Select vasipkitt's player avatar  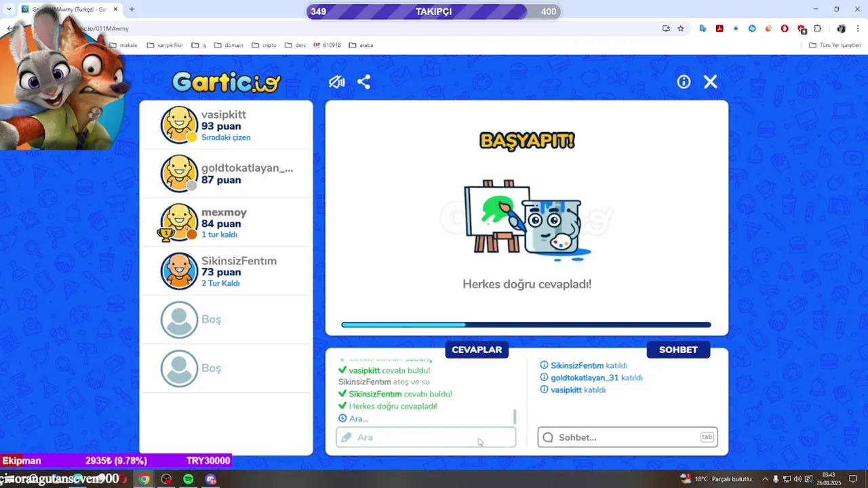point(179,125)
